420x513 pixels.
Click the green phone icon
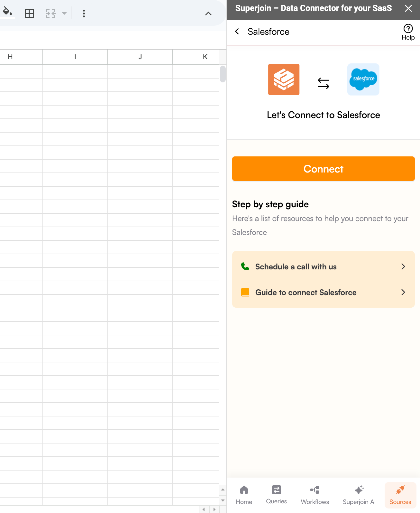[x=245, y=266]
